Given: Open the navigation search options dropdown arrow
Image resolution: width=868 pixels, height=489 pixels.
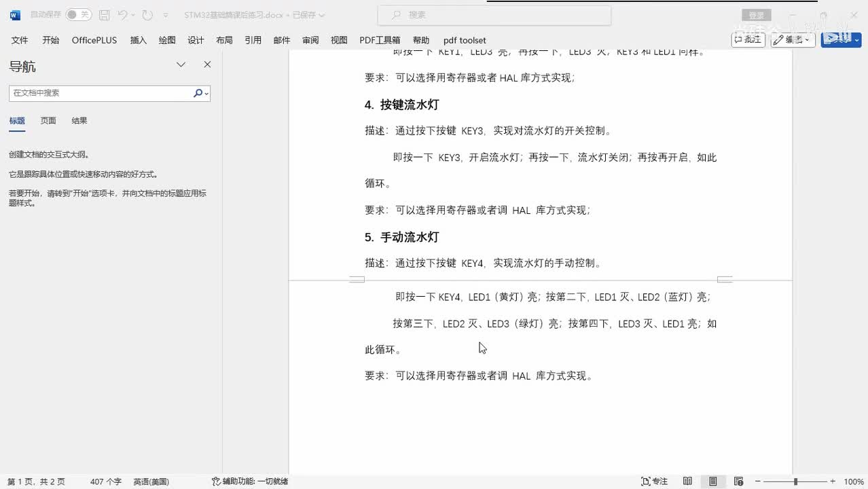Looking at the screenshot, I should point(206,94).
